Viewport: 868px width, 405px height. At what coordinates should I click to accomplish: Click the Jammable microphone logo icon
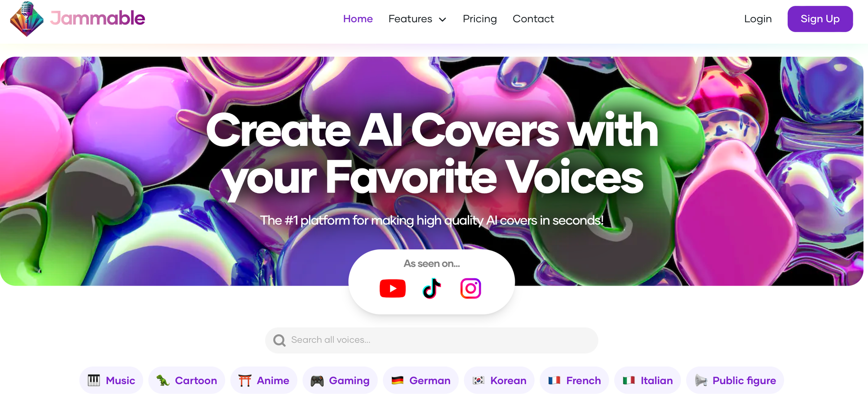tap(27, 19)
